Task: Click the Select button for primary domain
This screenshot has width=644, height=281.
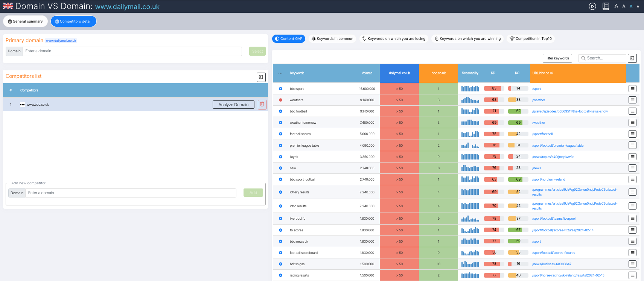Action: [x=257, y=51]
